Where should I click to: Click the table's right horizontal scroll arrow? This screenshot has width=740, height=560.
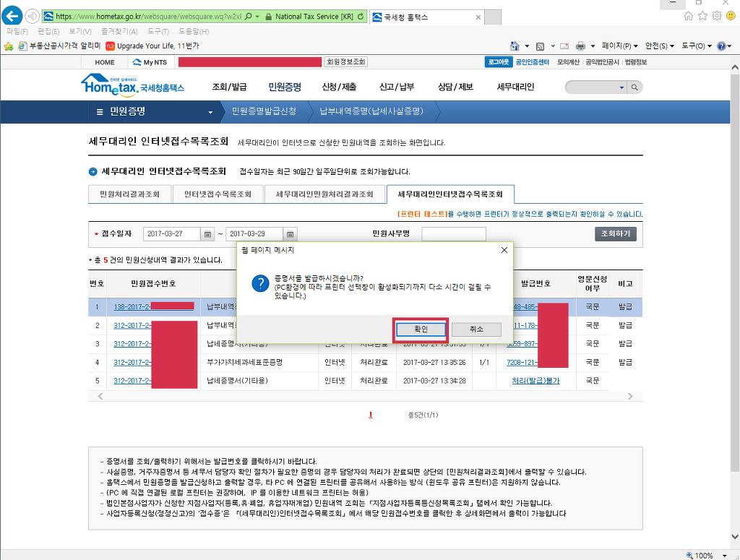(630, 396)
